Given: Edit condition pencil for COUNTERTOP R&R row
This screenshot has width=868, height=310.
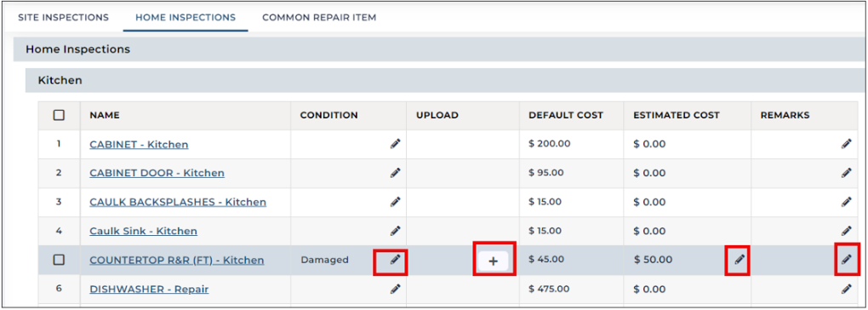Looking at the screenshot, I should click(395, 260).
